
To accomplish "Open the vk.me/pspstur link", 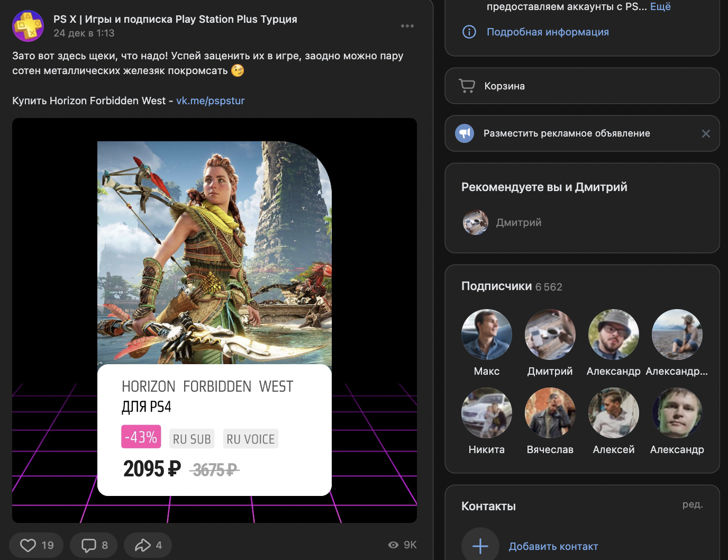I will [x=210, y=101].
